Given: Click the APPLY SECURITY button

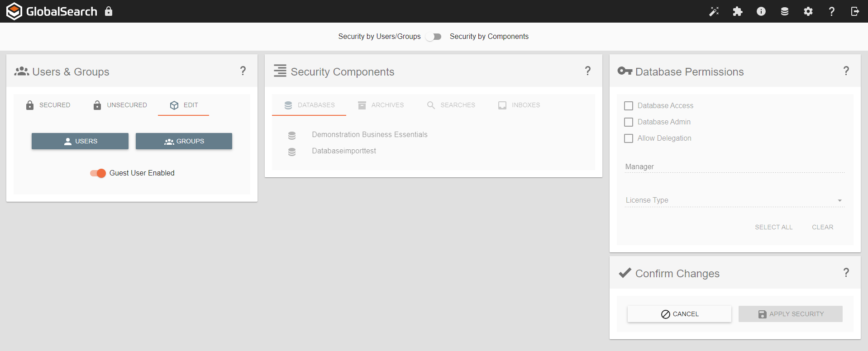Looking at the screenshot, I should pos(790,313).
